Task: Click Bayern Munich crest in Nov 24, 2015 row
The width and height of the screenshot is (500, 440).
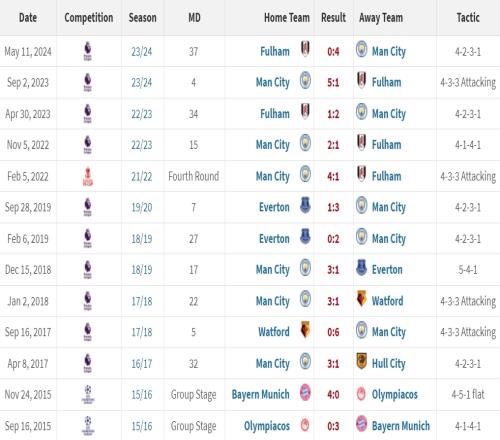Action: click(305, 392)
